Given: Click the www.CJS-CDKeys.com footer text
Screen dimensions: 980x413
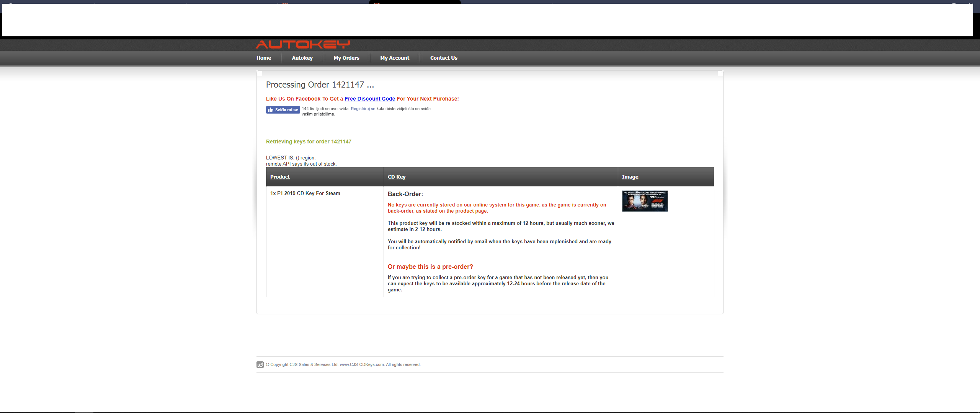Looking at the screenshot, I should click(362, 365).
